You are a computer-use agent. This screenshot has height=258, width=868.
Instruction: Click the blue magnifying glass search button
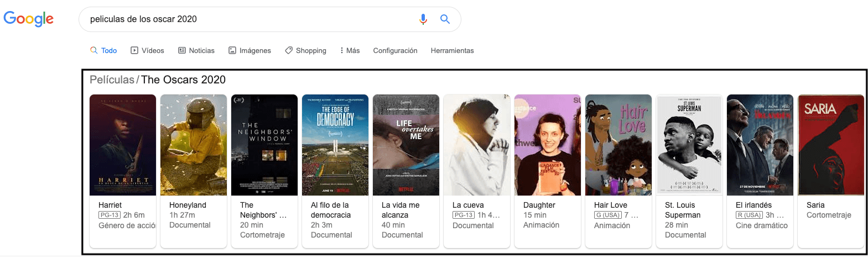[x=445, y=19]
